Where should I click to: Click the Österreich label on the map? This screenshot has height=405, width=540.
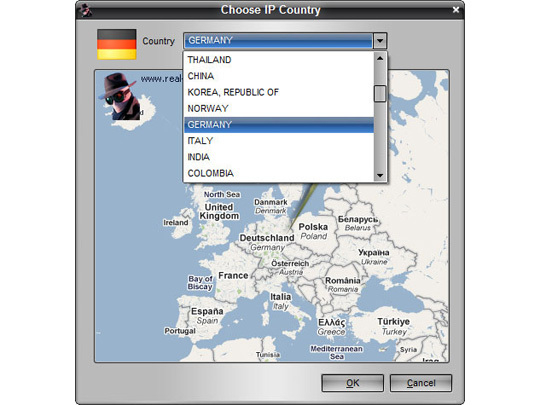click(290, 263)
